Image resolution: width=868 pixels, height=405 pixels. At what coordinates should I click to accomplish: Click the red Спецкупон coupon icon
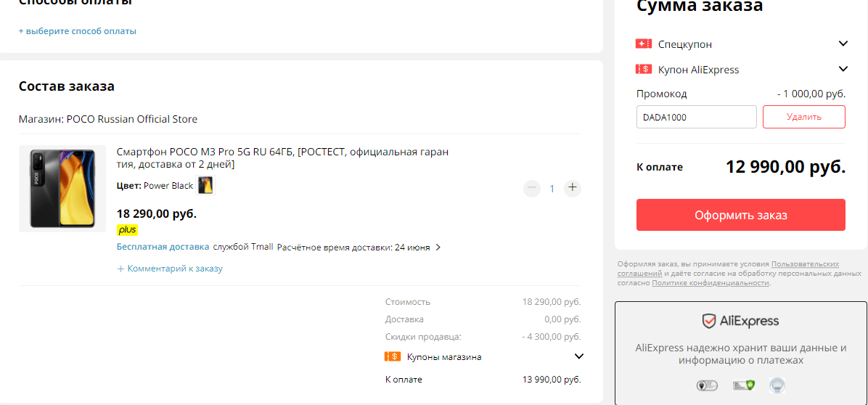click(643, 44)
